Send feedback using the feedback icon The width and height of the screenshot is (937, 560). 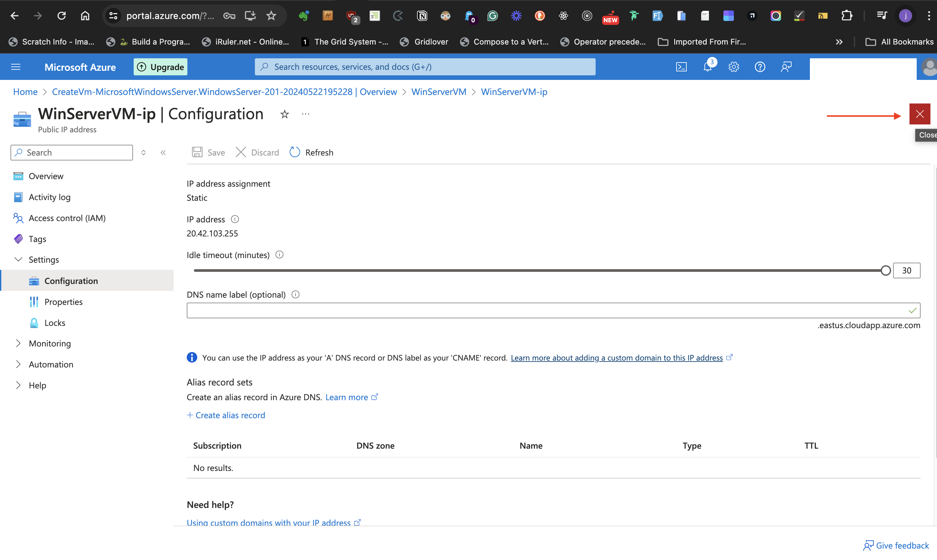(786, 66)
